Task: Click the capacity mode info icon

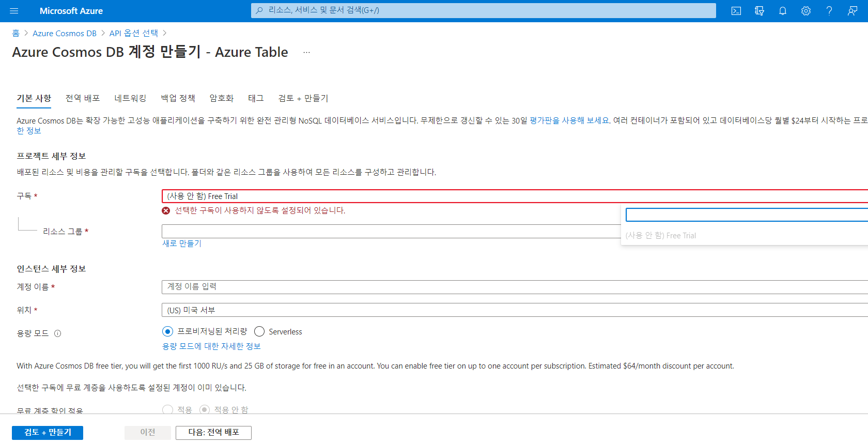Action: (58, 333)
